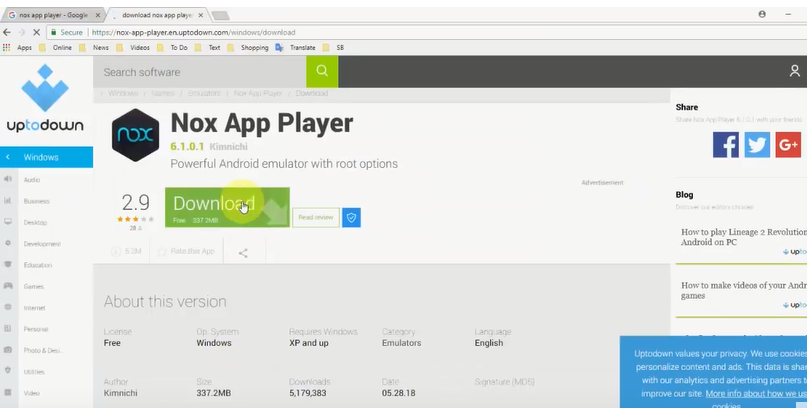
Task: Open the News bookmarks folder
Action: (95, 47)
